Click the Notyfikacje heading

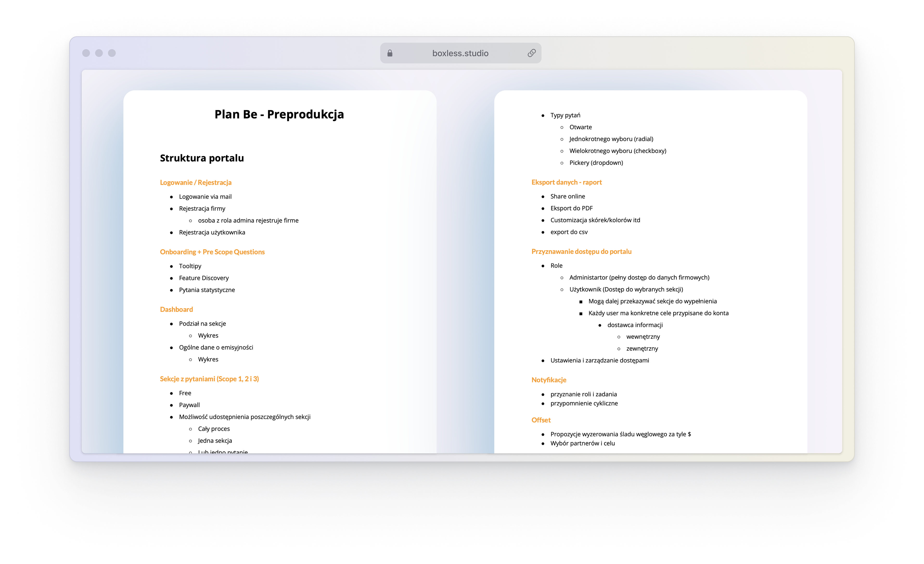coord(549,380)
